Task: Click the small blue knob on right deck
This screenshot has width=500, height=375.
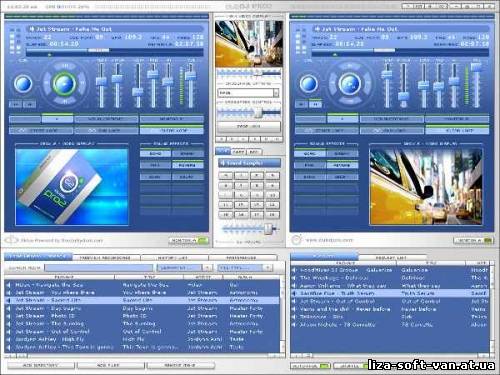Action: 309,84
